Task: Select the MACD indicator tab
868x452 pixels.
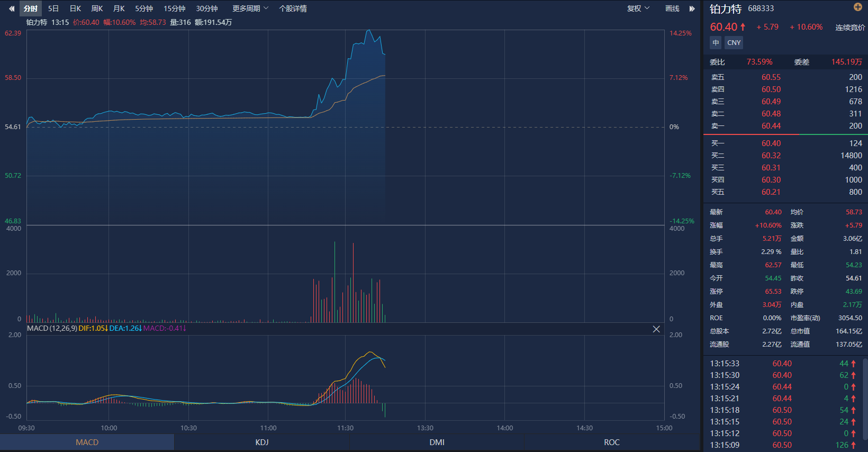Action: [x=87, y=442]
